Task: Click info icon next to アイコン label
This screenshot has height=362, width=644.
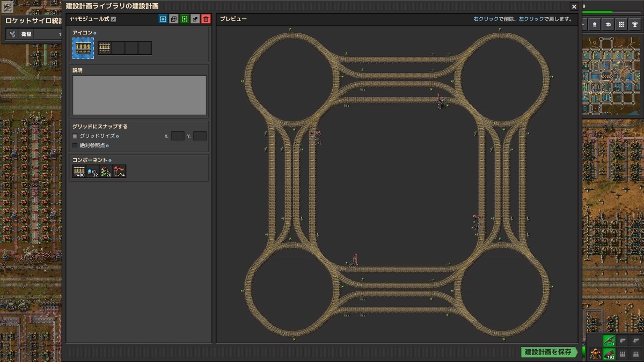Action: coord(95,33)
